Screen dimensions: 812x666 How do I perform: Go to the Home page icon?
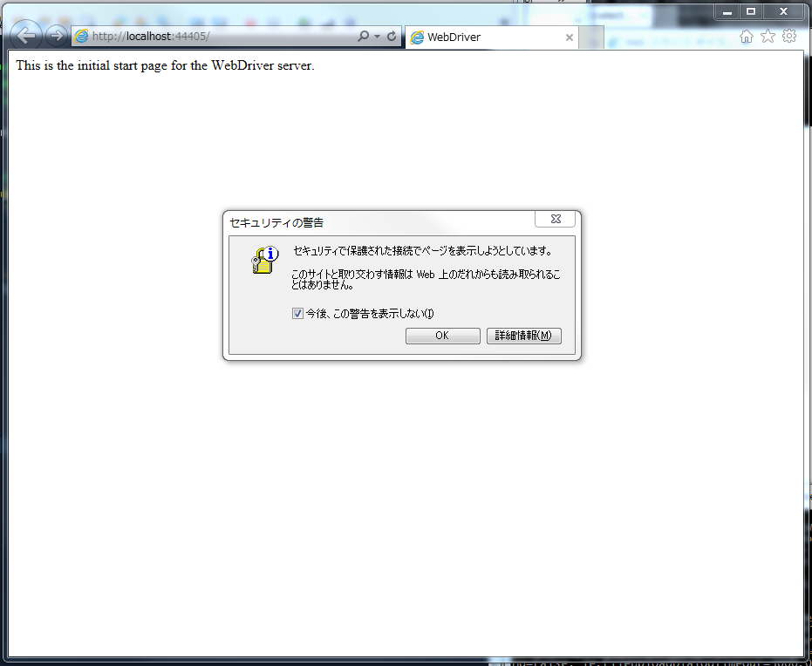[747, 36]
